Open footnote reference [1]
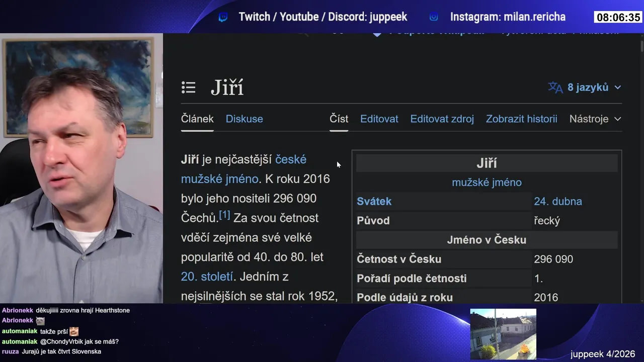Screen dimensions: 644x362 (224, 215)
